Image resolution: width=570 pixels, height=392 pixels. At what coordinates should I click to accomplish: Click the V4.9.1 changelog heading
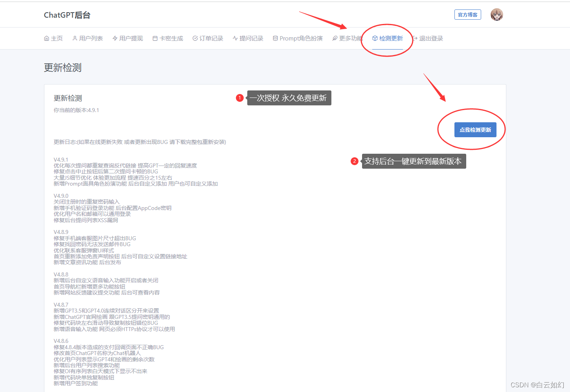click(61, 160)
